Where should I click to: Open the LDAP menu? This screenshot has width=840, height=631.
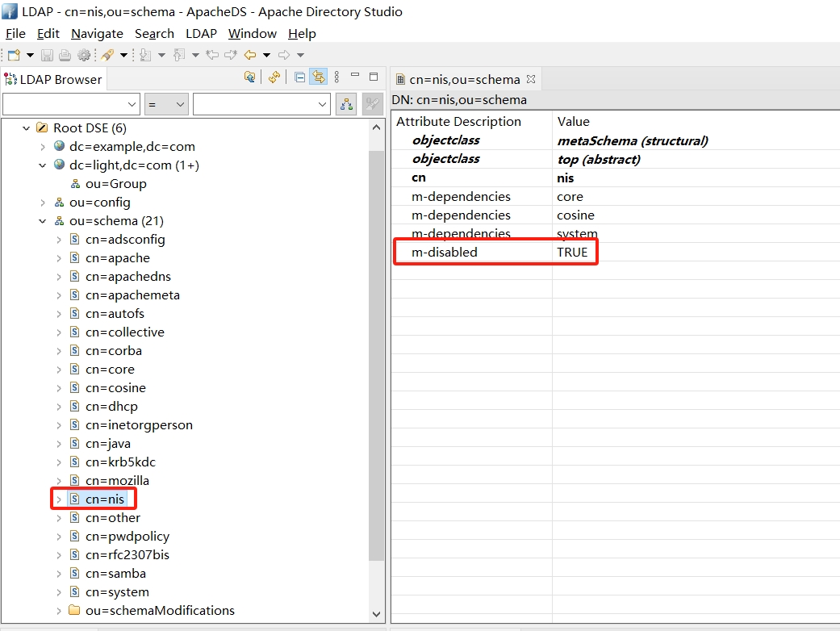click(x=201, y=34)
